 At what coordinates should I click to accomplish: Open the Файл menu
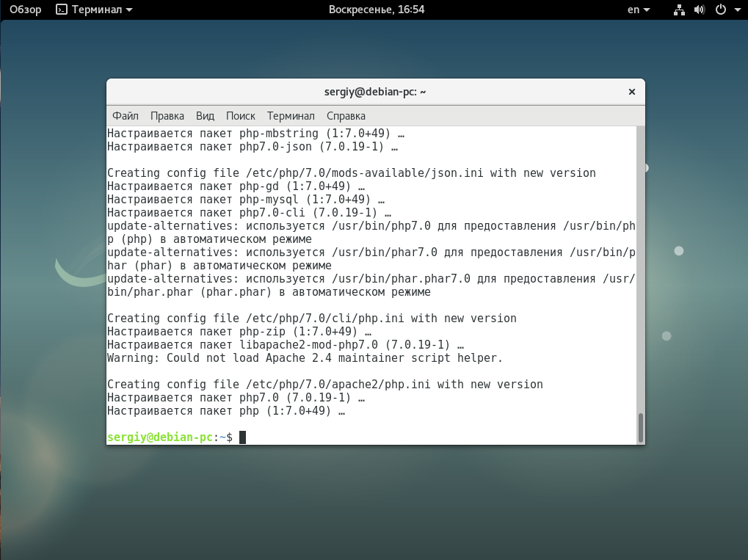(x=126, y=116)
